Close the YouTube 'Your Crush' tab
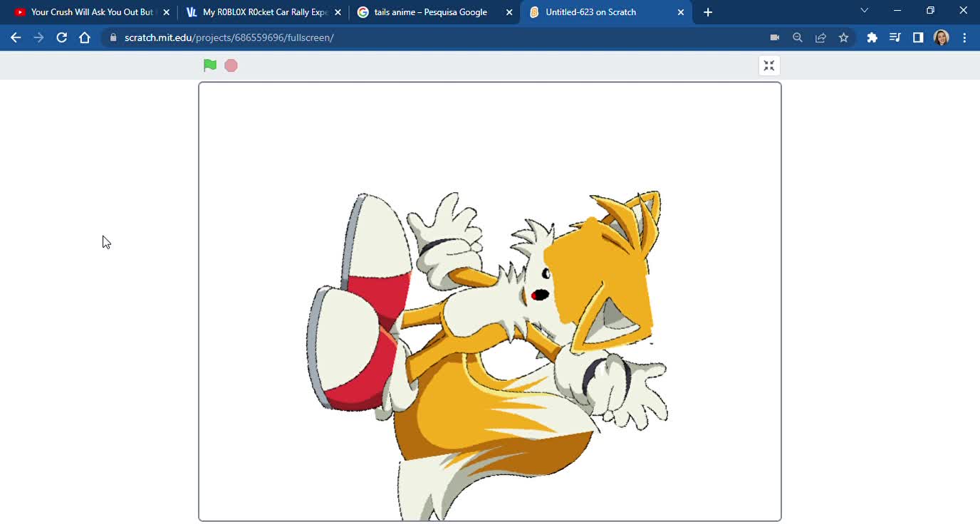Screen dimensions: 980x524 pos(167,12)
